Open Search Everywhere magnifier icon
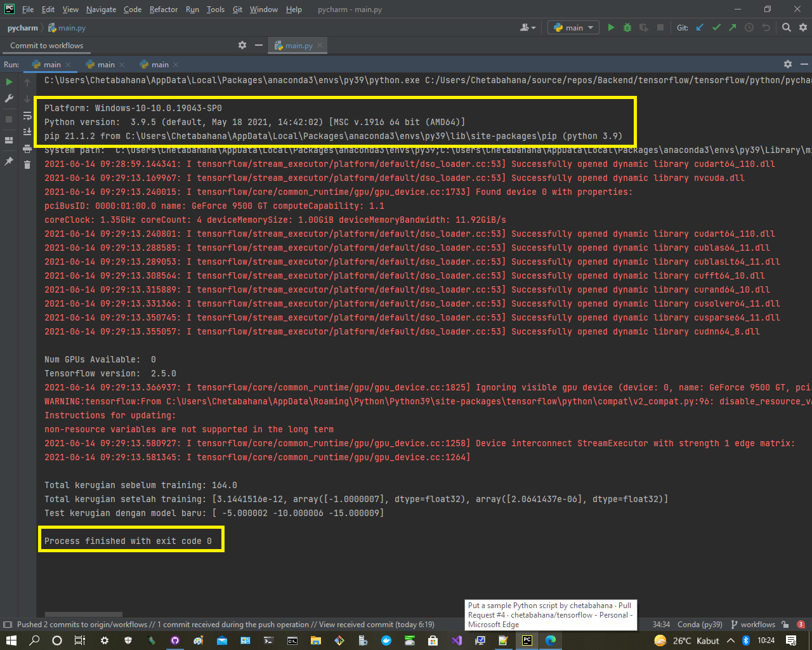This screenshot has width=812, height=650. 787,27
